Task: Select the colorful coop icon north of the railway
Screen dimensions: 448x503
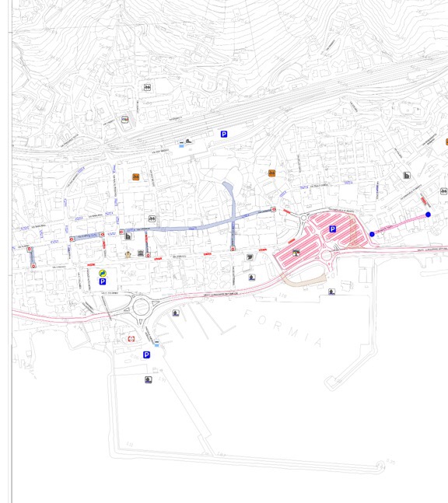Action: click(125, 120)
